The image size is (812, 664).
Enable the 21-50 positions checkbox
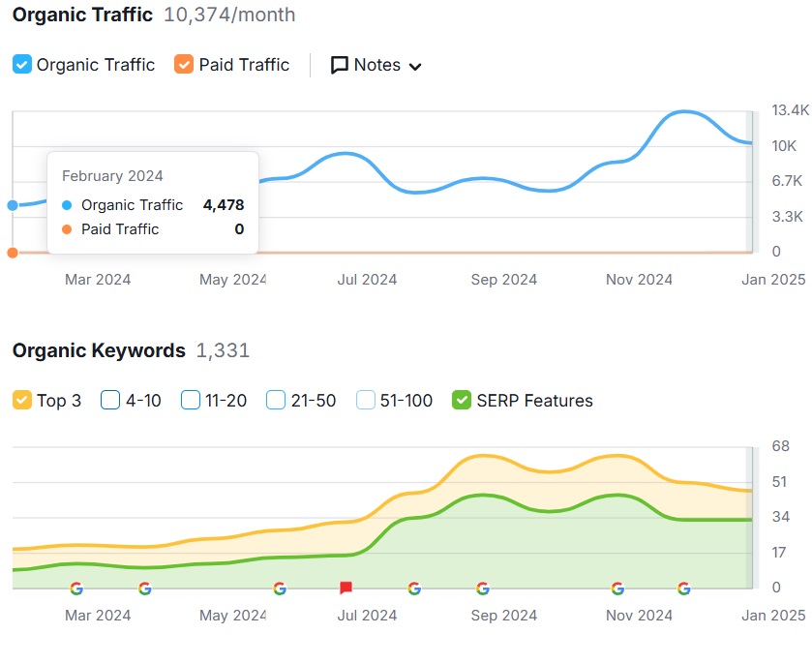point(276,400)
